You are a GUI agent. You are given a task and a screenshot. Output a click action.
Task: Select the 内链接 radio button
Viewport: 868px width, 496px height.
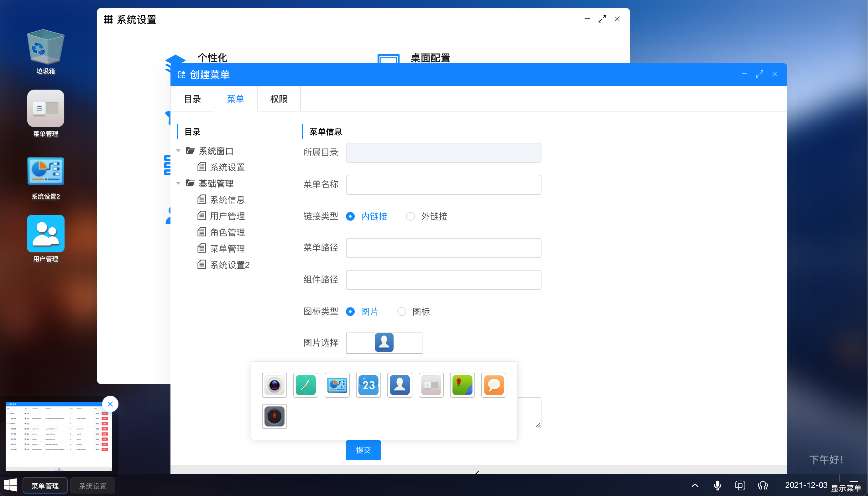coord(350,216)
